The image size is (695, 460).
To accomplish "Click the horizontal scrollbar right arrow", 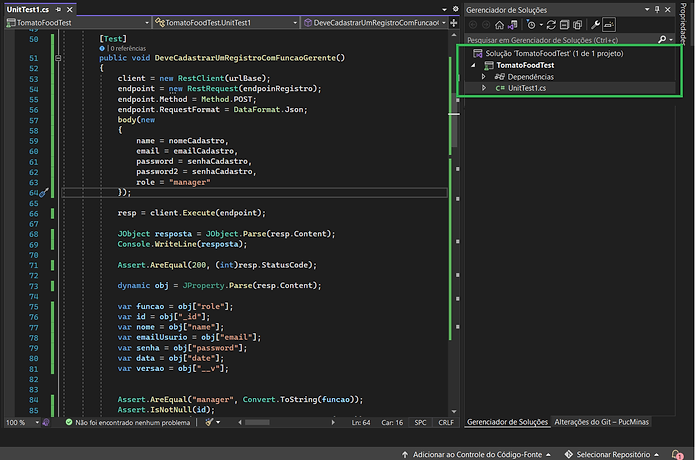I will pos(333,422).
